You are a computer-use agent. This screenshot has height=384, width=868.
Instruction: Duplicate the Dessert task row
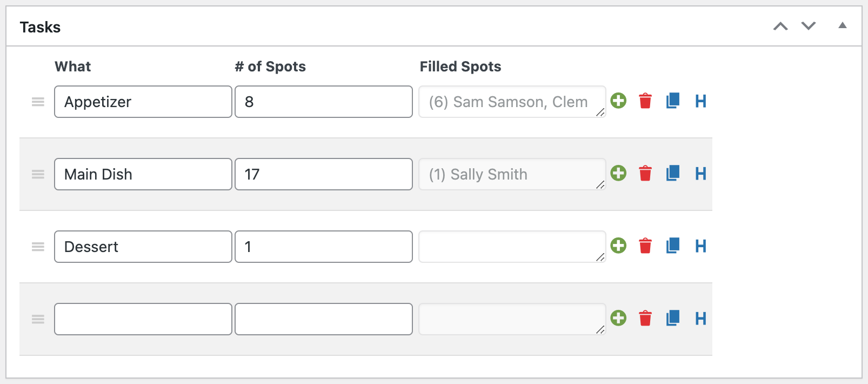tap(673, 246)
